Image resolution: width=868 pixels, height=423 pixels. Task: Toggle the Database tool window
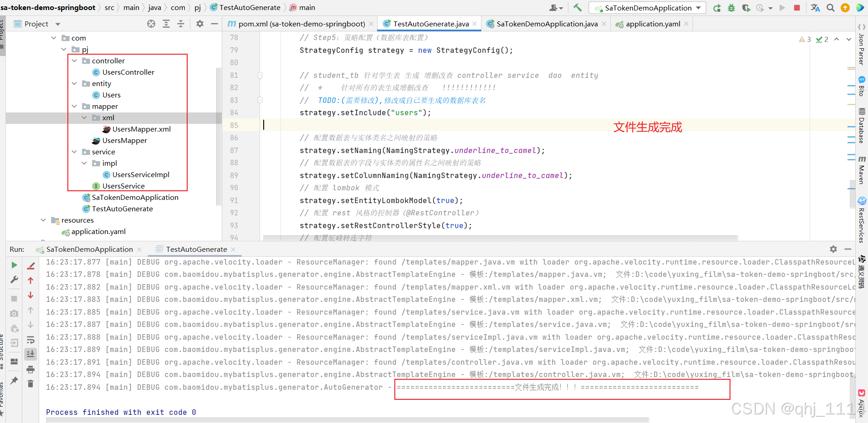(x=862, y=126)
